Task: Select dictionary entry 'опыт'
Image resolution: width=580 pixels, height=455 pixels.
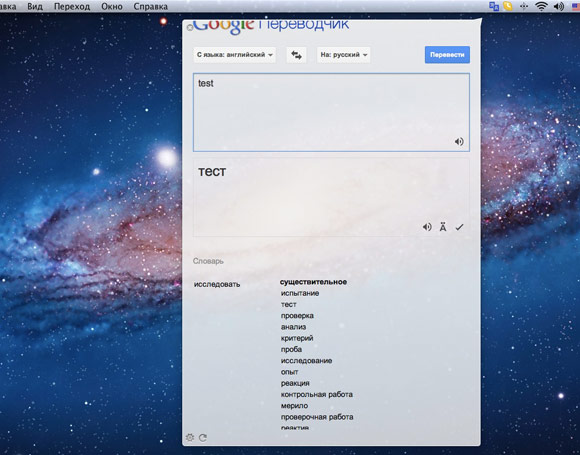Action: (x=290, y=372)
